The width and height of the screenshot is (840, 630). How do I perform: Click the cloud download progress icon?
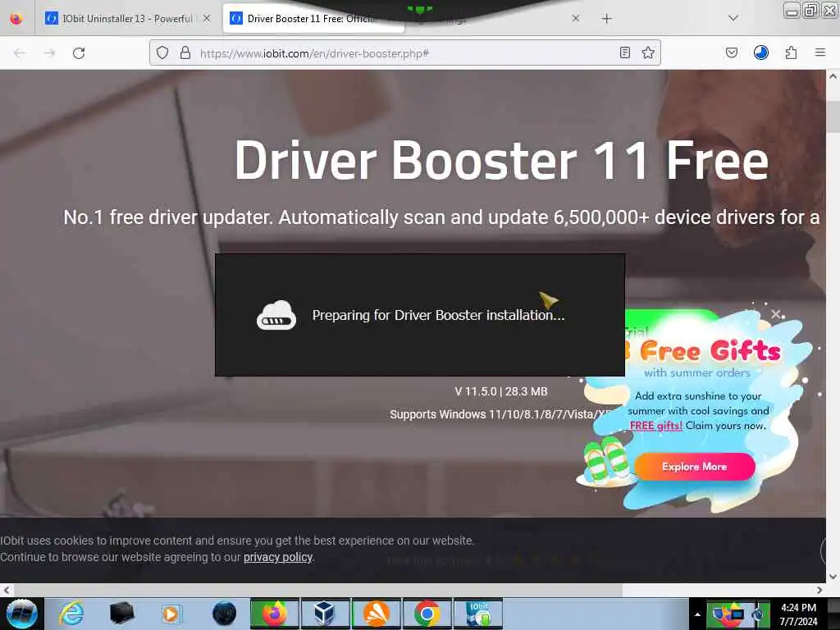[276, 315]
